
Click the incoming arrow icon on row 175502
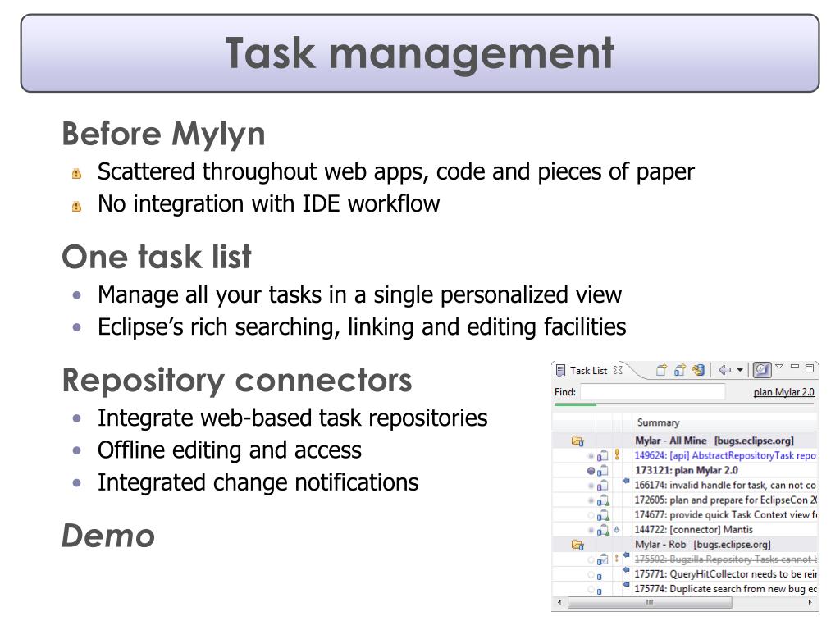point(626,555)
